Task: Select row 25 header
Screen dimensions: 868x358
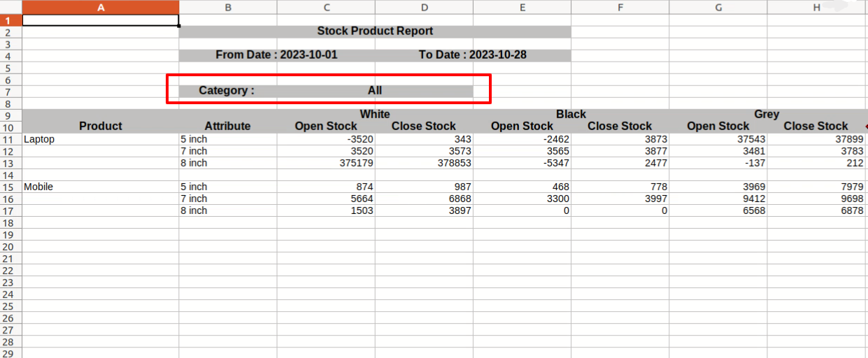Action: 10,306
